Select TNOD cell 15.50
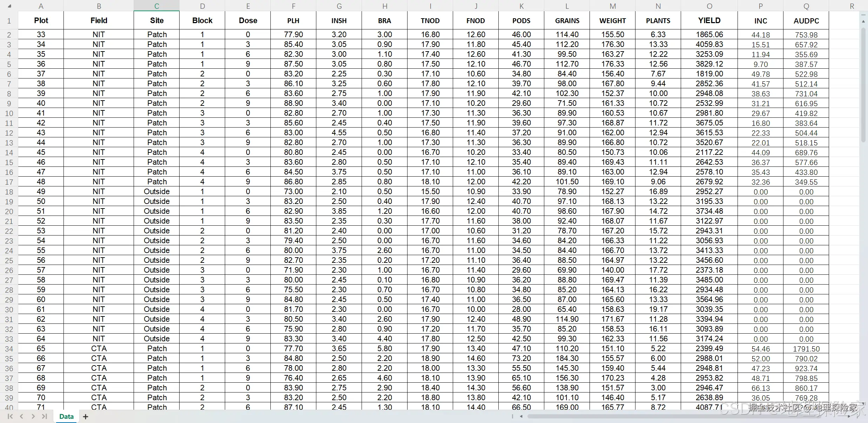 (x=430, y=192)
